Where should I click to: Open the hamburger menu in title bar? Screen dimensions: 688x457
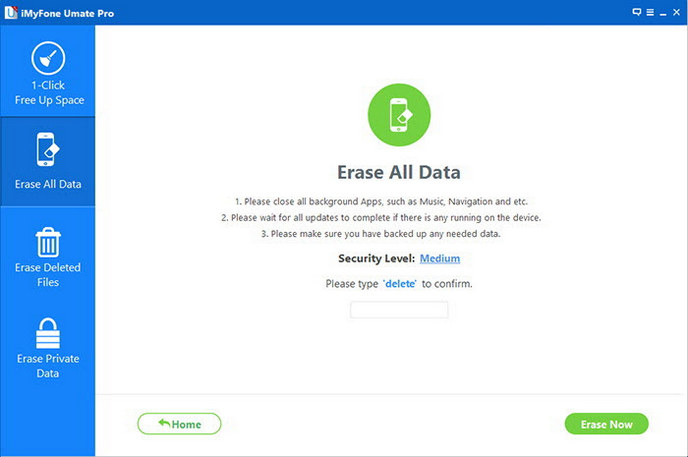(x=650, y=12)
